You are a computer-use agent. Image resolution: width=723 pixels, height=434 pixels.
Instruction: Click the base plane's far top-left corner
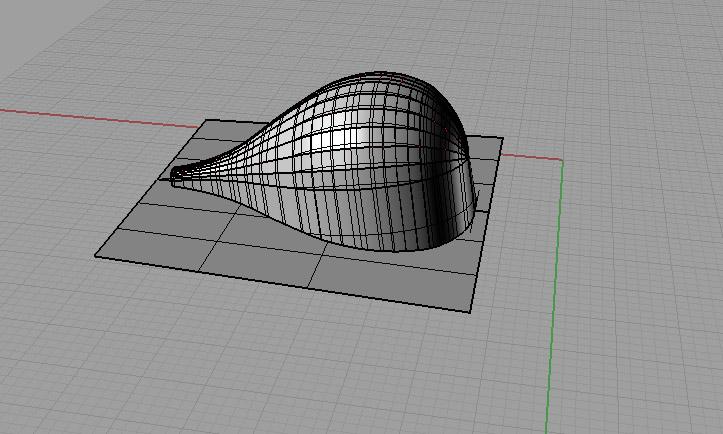(208, 121)
